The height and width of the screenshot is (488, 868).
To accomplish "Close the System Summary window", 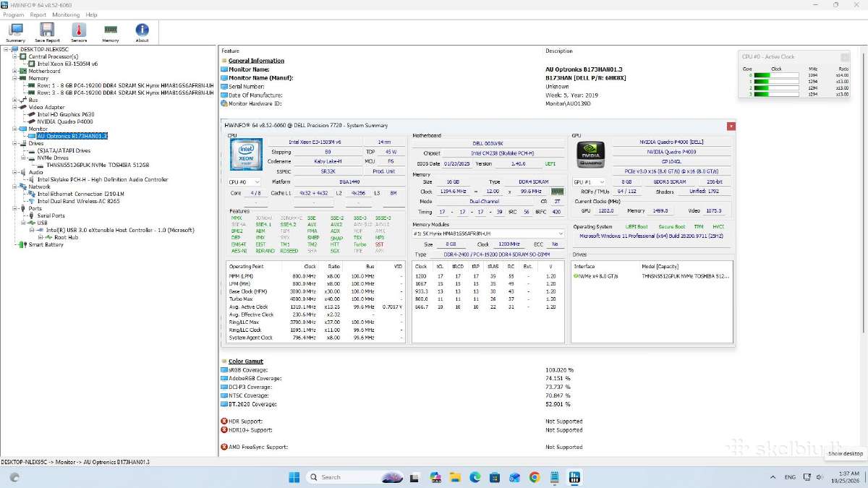I will pos(731,126).
